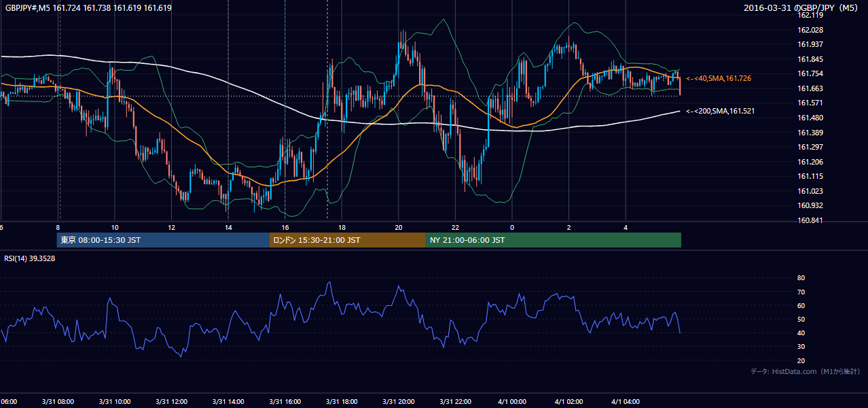Click hour 16 on the price chart axis
The height and width of the screenshot is (408, 868).
point(285,227)
